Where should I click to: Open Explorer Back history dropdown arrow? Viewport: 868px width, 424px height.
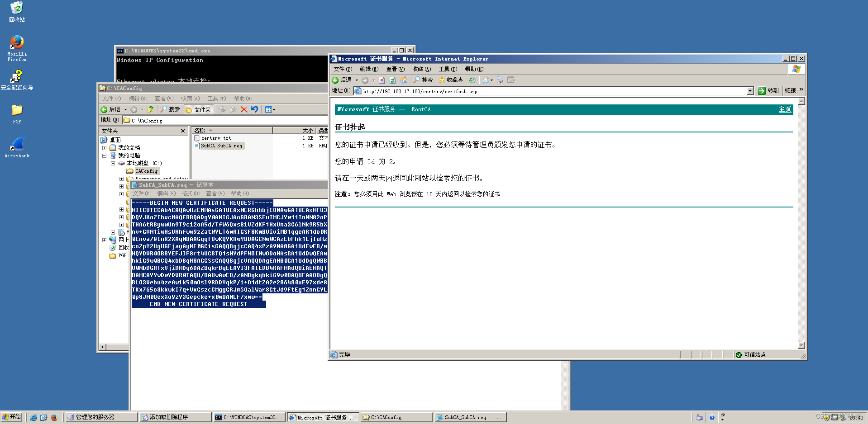(x=125, y=109)
